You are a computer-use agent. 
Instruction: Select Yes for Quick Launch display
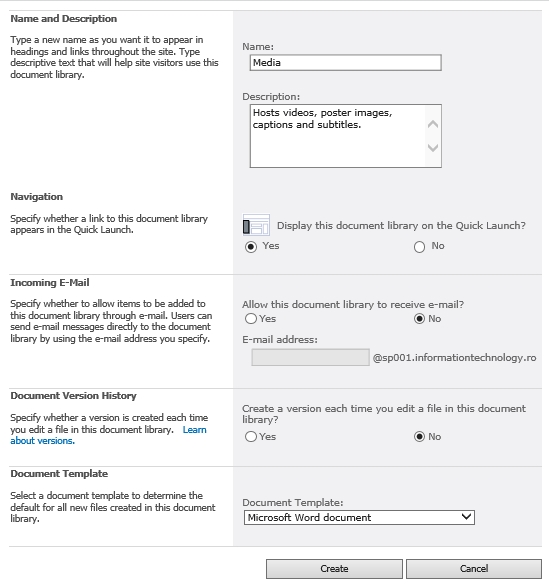coord(251,247)
